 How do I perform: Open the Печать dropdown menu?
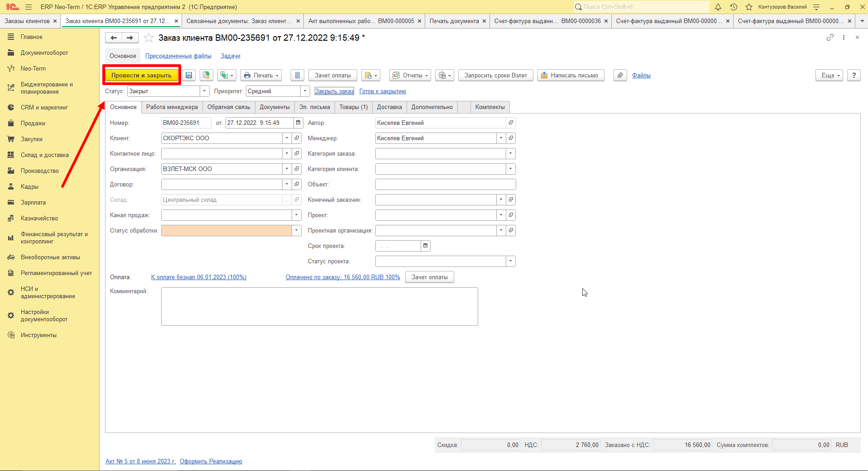tap(261, 76)
